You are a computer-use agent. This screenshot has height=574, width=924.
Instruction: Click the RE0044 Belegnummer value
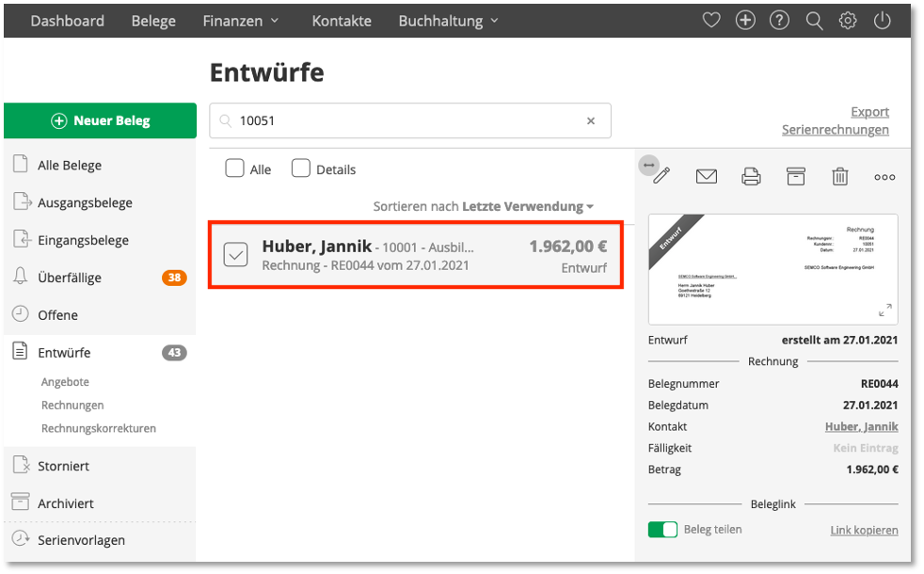pyautogui.click(x=879, y=384)
